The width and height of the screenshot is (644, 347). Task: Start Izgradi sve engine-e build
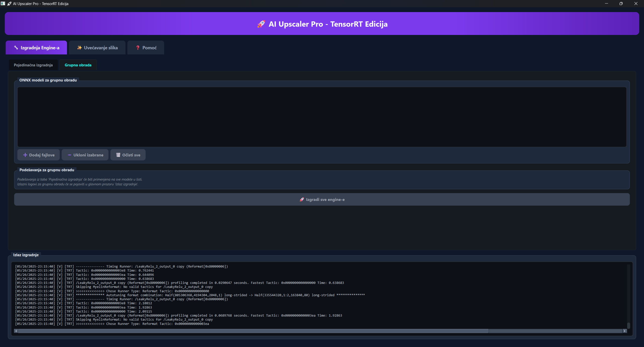tap(322, 199)
